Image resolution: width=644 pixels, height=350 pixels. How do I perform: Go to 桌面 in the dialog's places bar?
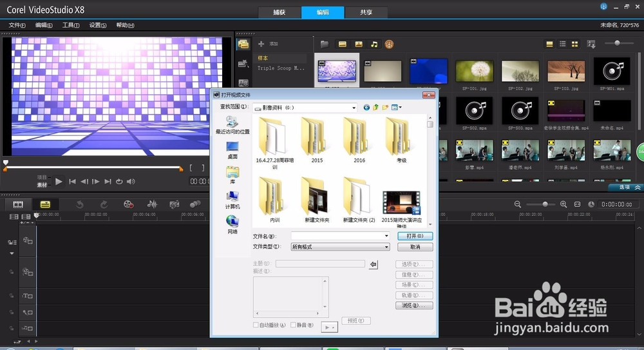click(232, 151)
